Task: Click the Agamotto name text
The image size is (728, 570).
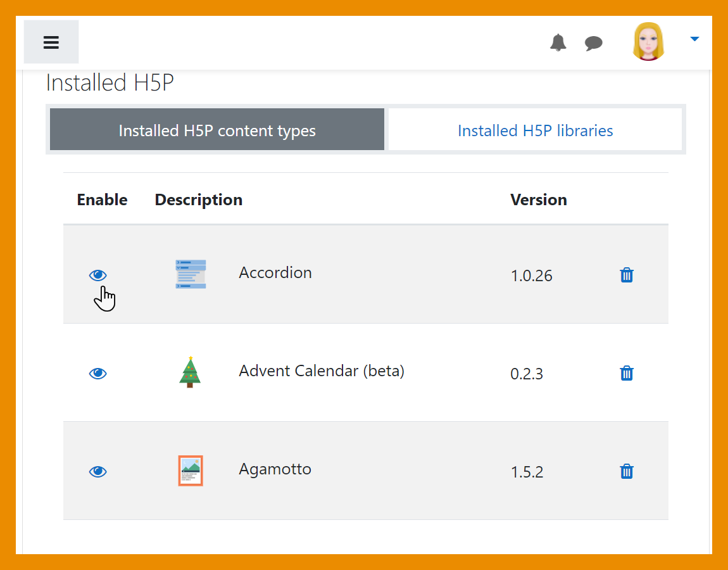Action: coord(275,469)
